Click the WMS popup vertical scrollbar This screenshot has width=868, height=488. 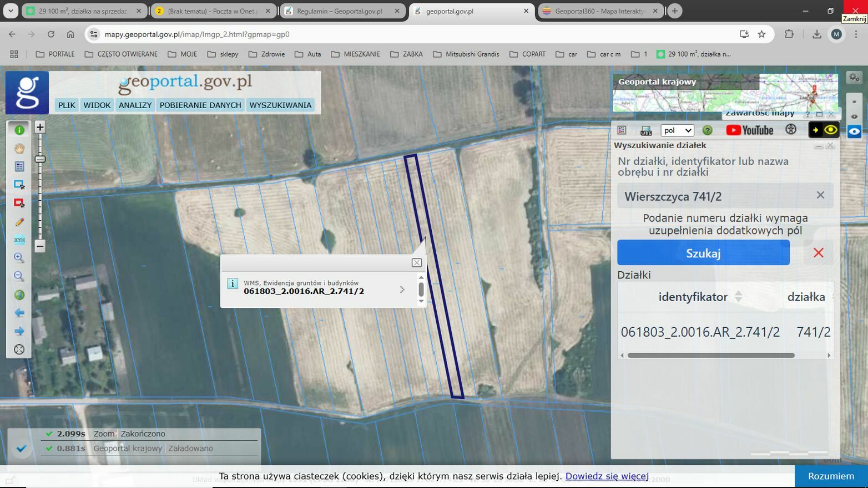pyautogui.click(x=421, y=289)
